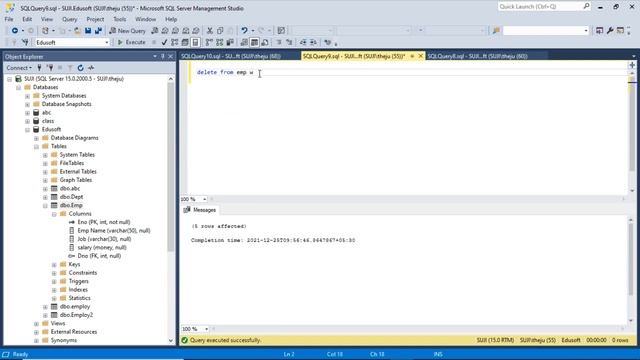Viewport: 640px width, 360px height.
Task: Click the Quick Launch search field
Action: (x=544, y=7)
